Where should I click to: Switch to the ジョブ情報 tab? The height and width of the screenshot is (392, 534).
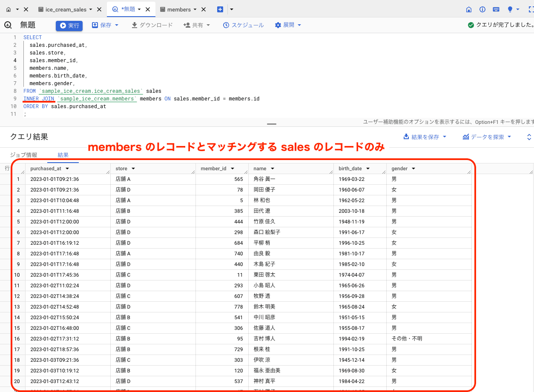[x=24, y=155]
